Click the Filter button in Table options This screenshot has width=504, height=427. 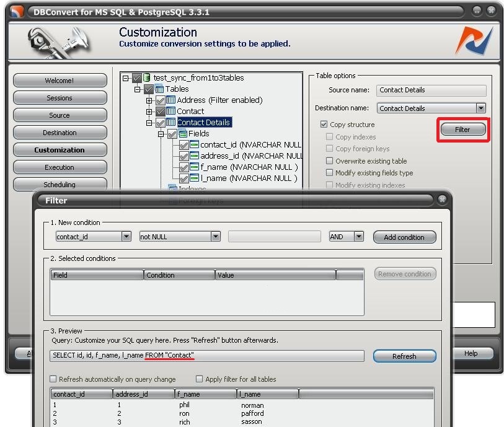463,130
